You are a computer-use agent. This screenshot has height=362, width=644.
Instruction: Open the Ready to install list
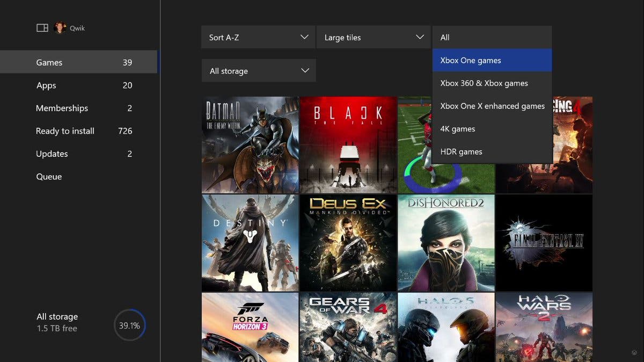pos(79,131)
